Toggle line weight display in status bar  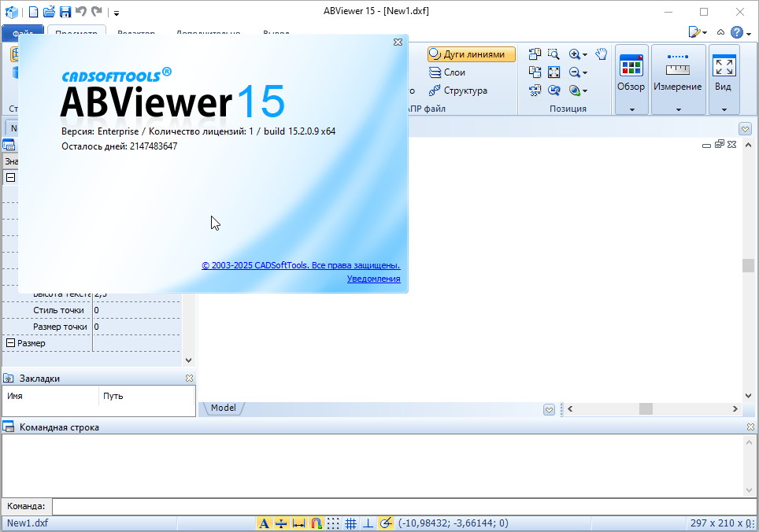click(x=281, y=523)
